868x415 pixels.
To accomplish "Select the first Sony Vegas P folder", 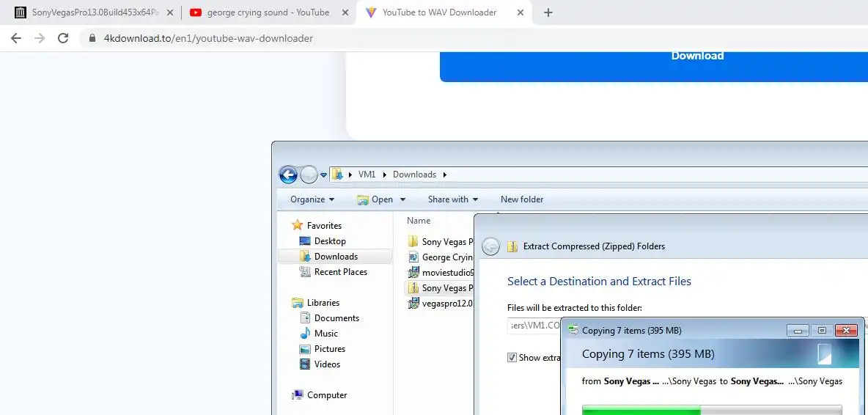I will pyautogui.click(x=440, y=242).
